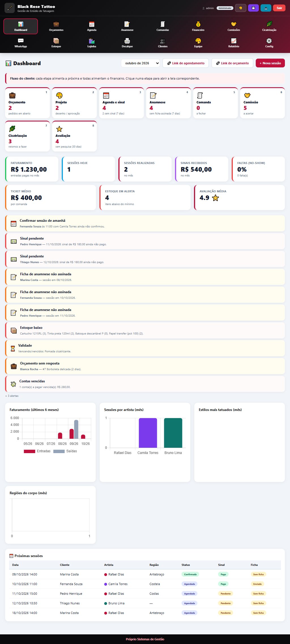
Task: Open the Comandas section
Action: tap(163, 26)
